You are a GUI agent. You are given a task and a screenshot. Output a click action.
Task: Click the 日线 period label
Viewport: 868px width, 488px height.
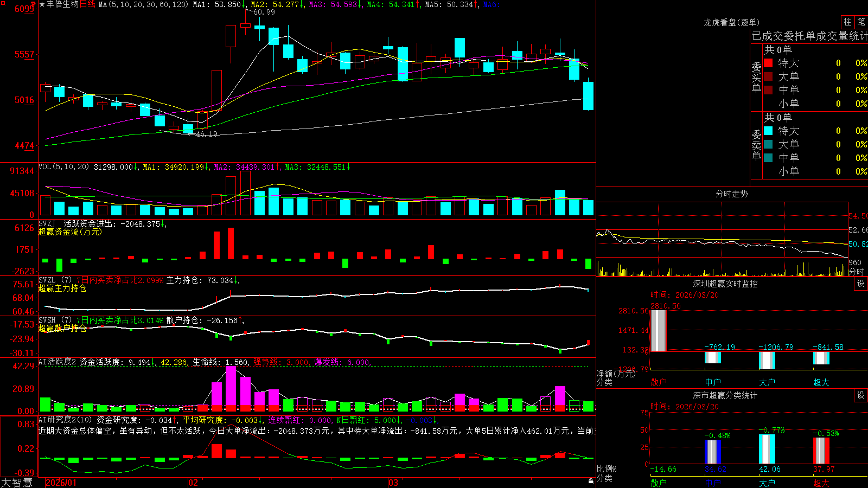[x=87, y=4]
